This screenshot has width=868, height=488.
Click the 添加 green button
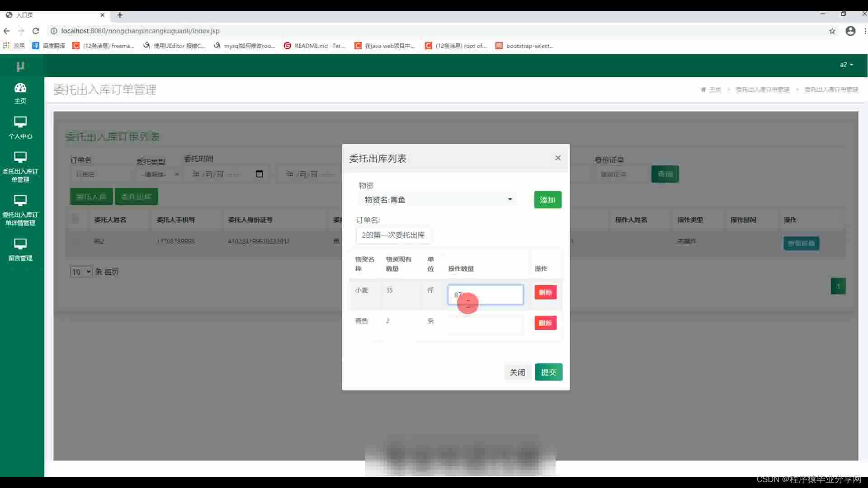click(547, 200)
